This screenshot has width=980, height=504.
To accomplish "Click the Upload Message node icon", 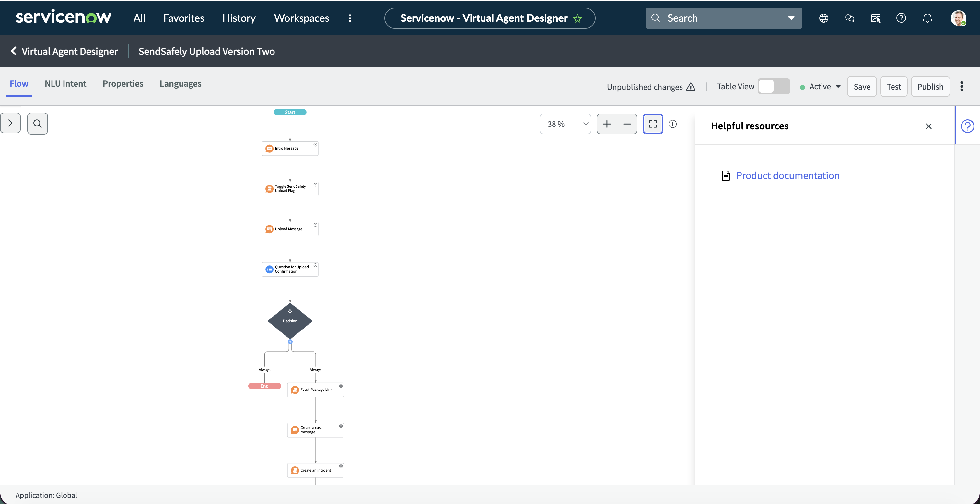I will coord(269,229).
